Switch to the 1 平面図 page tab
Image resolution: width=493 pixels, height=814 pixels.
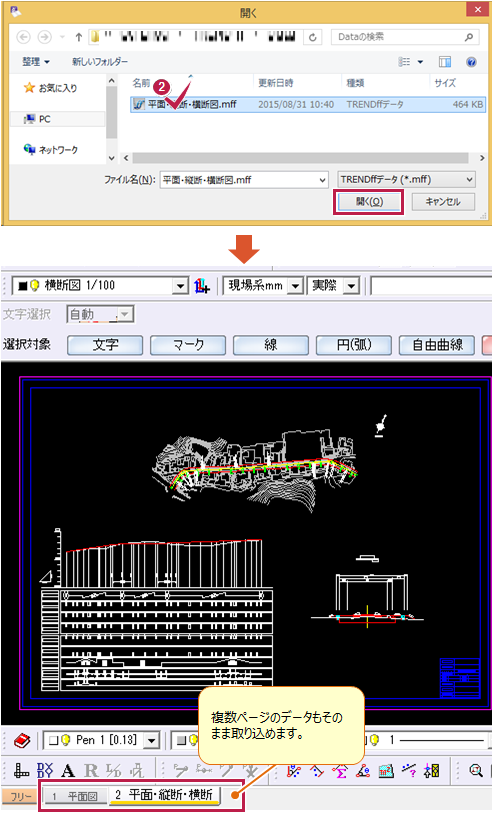point(75,796)
